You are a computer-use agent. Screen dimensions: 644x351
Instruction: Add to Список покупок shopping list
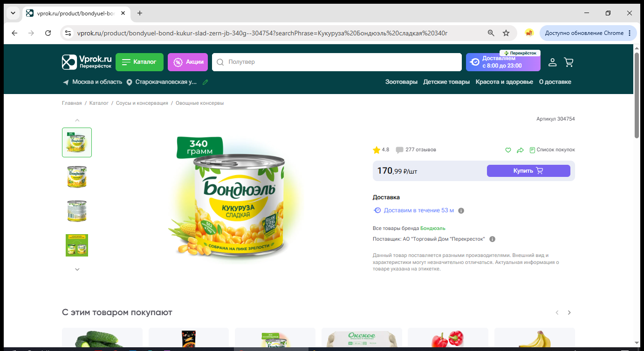click(x=552, y=150)
